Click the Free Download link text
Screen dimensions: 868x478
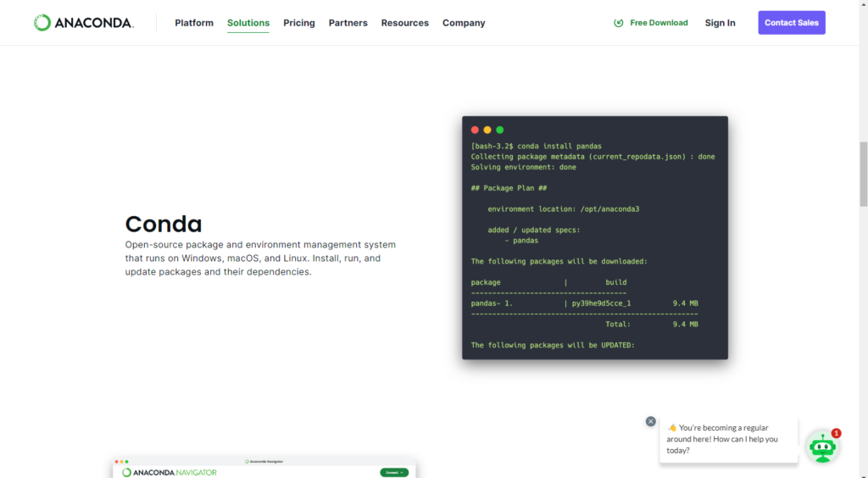coord(659,23)
